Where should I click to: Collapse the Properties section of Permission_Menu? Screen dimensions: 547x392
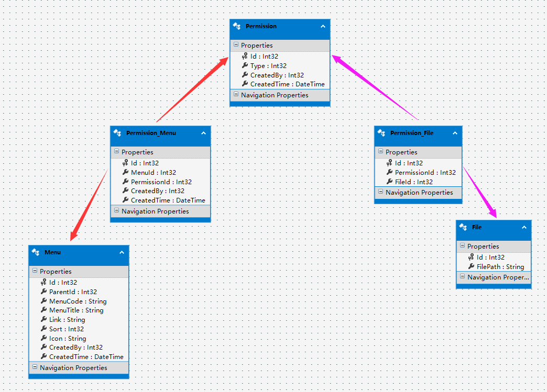point(116,151)
